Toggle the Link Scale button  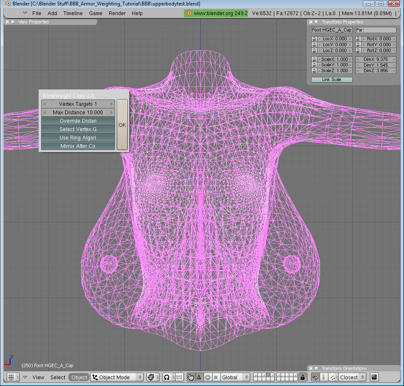(x=332, y=79)
